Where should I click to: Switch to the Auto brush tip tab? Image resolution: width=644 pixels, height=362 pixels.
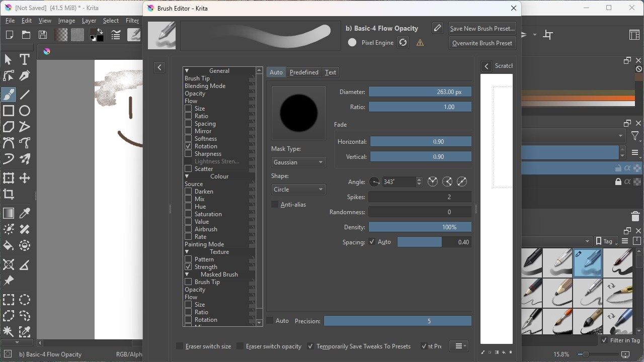pyautogui.click(x=276, y=72)
